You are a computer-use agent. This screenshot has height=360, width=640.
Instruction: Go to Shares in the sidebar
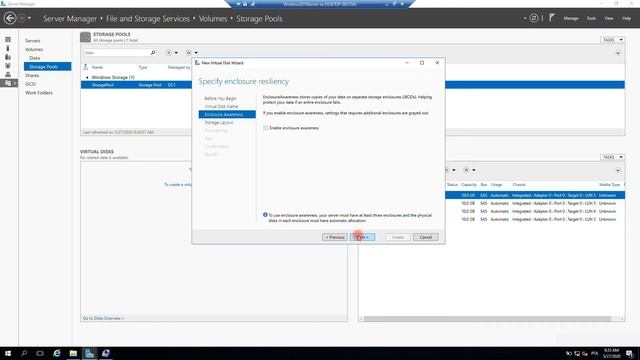pyautogui.click(x=32, y=76)
